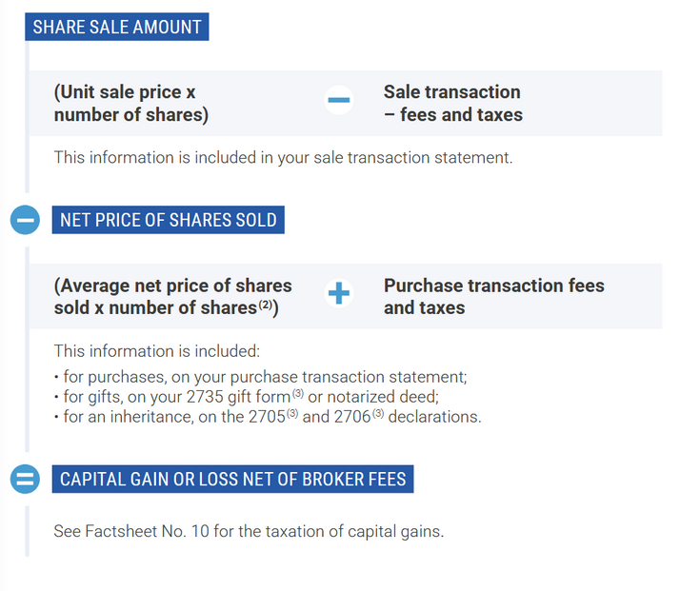The width and height of the screenshot is (700, 591).
Task: Click the blue minus circle beside Net Price heading
Action: tap(25, 220)
